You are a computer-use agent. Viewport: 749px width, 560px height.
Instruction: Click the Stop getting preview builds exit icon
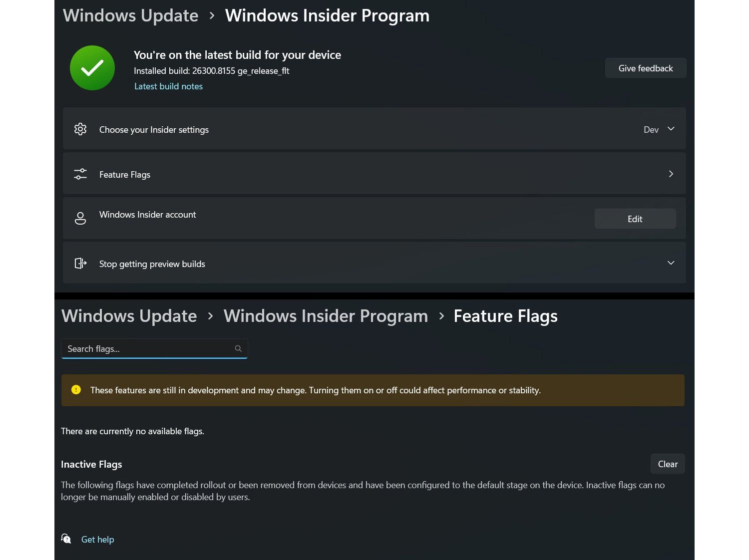point(80,263)
